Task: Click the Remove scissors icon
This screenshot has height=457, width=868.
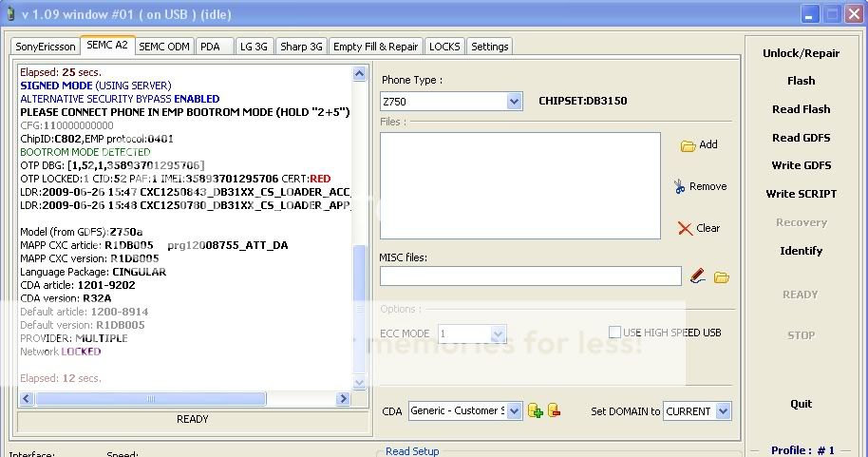Action: tap(679, 186)
